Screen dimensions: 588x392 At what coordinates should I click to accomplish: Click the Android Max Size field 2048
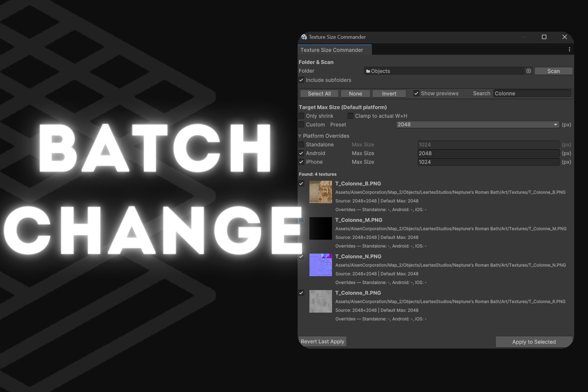click(x=488, y=153)
